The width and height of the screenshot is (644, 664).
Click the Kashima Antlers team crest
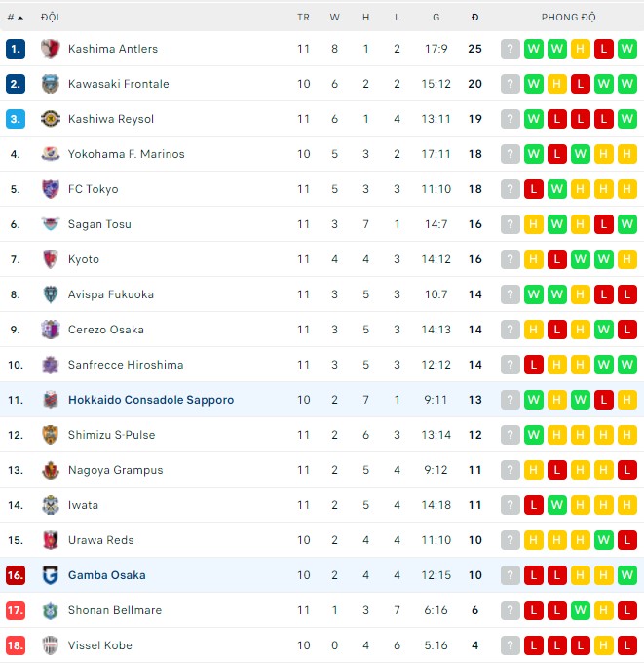pos(51,49)
